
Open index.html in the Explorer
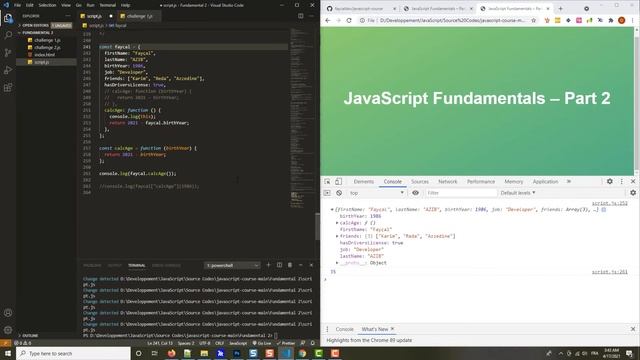click(x=44, y=55)
